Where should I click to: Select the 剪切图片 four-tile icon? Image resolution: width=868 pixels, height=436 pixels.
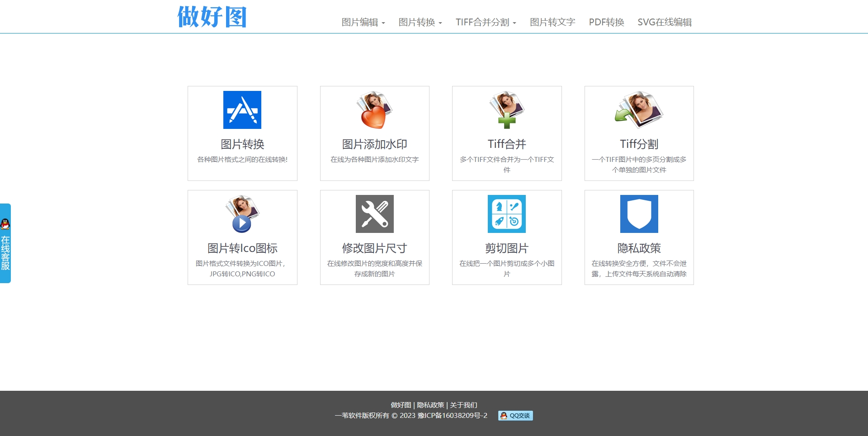[x=506, y=214]
